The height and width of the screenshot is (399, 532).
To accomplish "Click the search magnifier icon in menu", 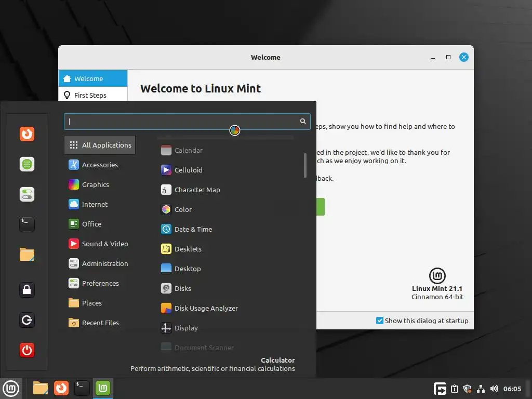I will point(303,121).
